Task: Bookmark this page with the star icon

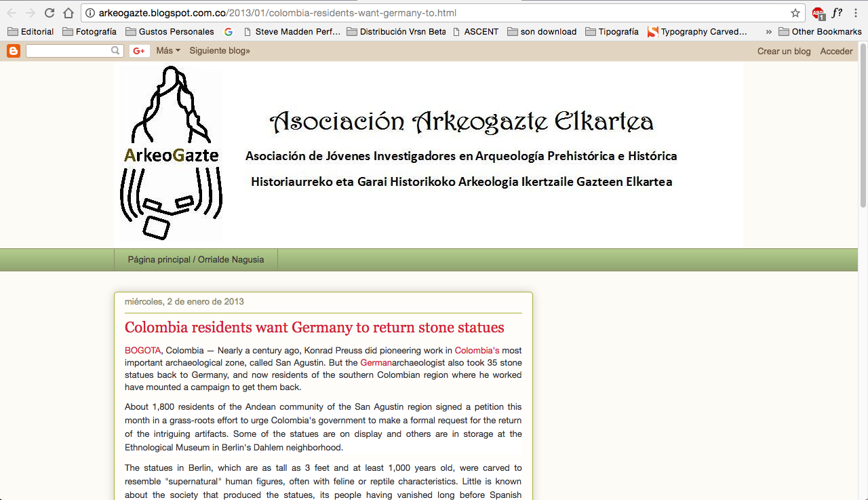Action: [795, 13]
